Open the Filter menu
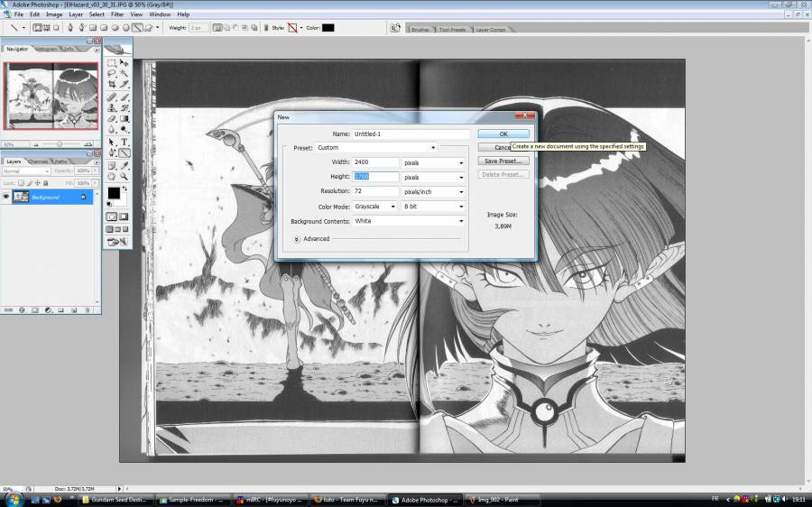The width and height of the screenshot is (812, 507). point(117,14)
